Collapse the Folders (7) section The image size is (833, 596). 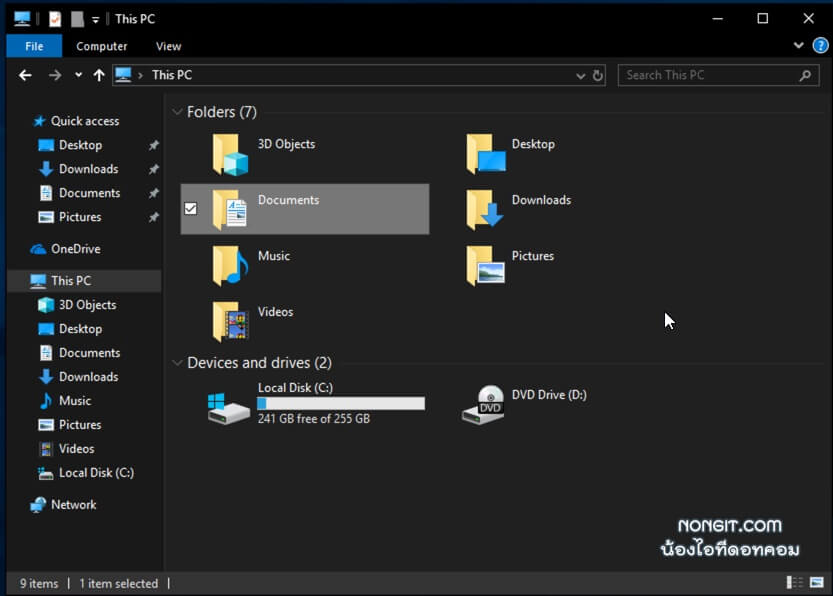(177, 112)
